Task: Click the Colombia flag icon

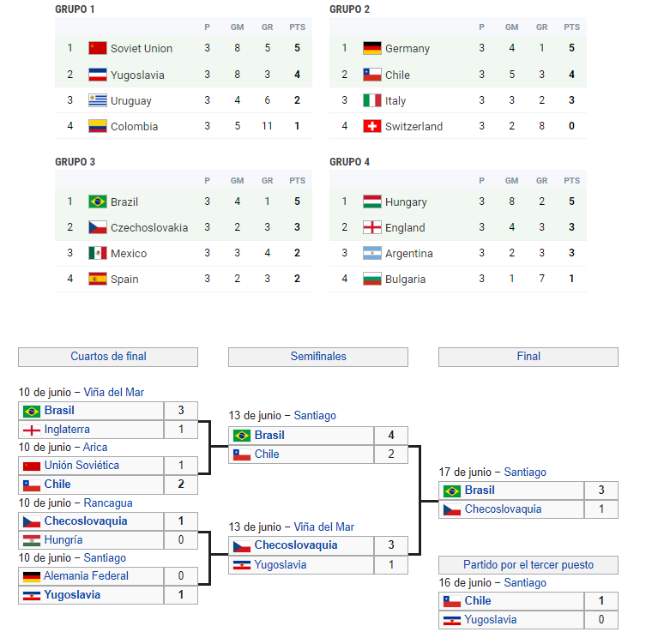Action: click(98, 126)
